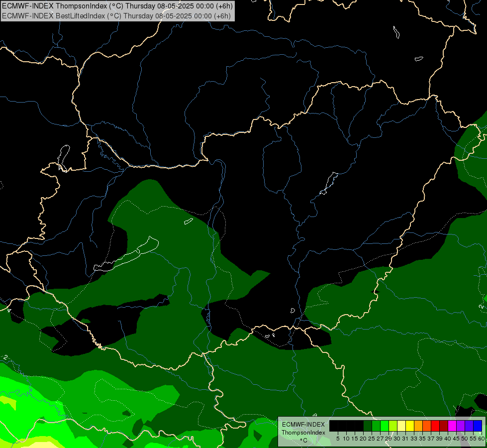
Task: Click the legend tick value 27
Action: click(380, 439)
